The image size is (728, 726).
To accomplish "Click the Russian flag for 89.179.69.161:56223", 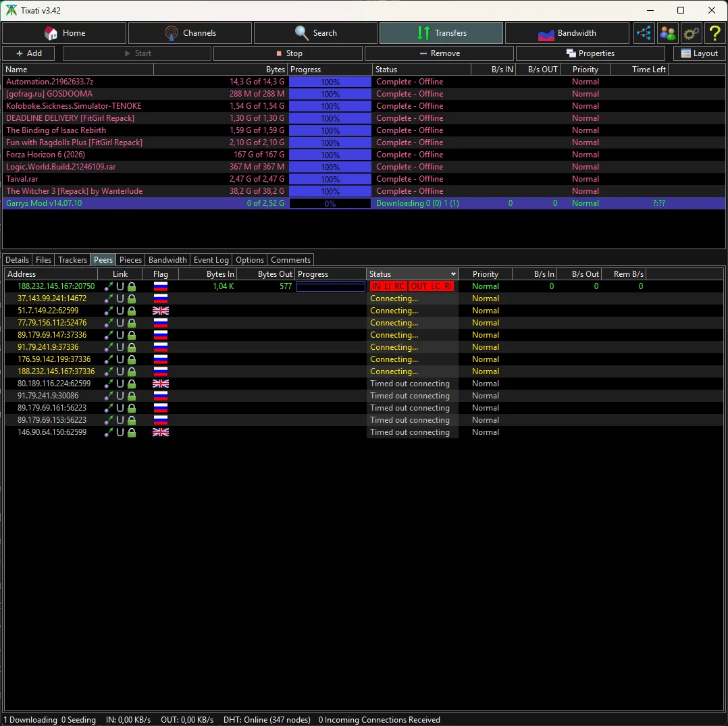I will pyautogui.click(x=161, y=407).
